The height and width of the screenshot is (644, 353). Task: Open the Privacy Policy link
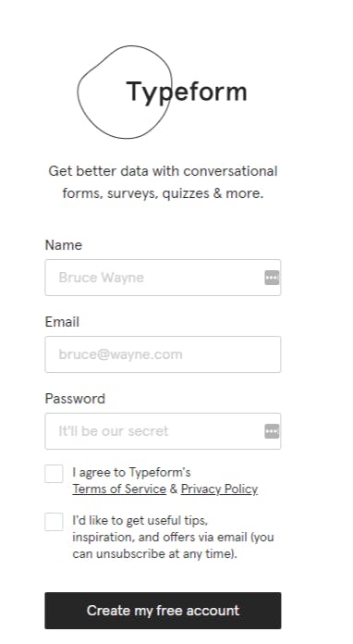coord(219,489)
